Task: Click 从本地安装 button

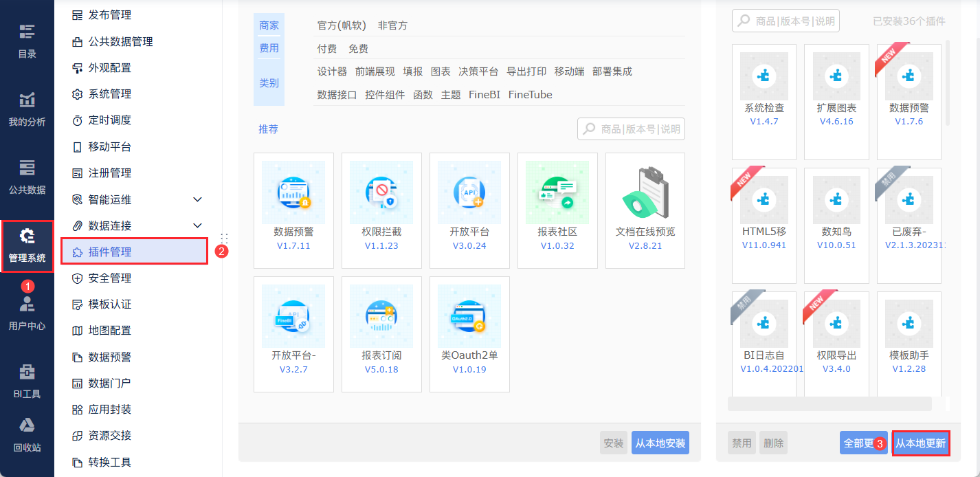Action: pos(660,443)
